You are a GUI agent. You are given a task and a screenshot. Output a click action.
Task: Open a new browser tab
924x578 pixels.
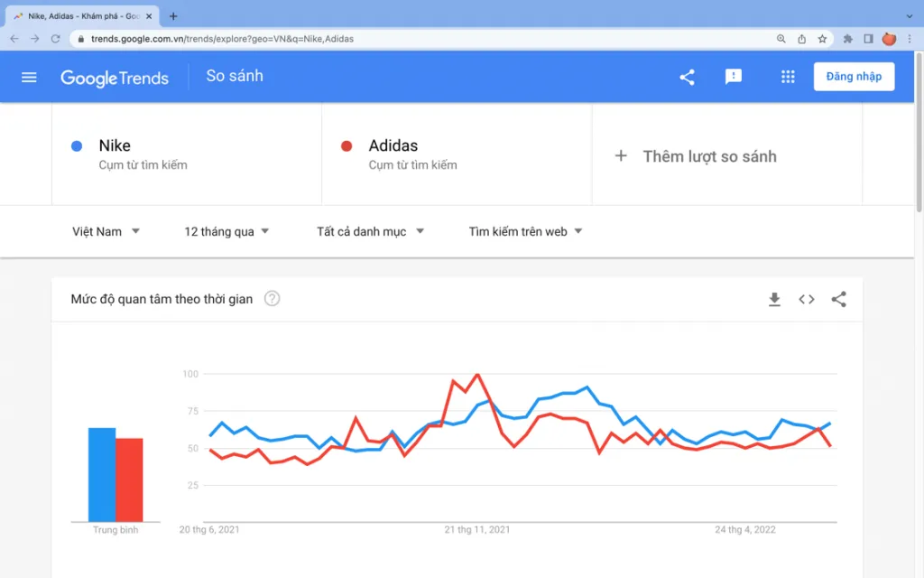coord(173,16)
